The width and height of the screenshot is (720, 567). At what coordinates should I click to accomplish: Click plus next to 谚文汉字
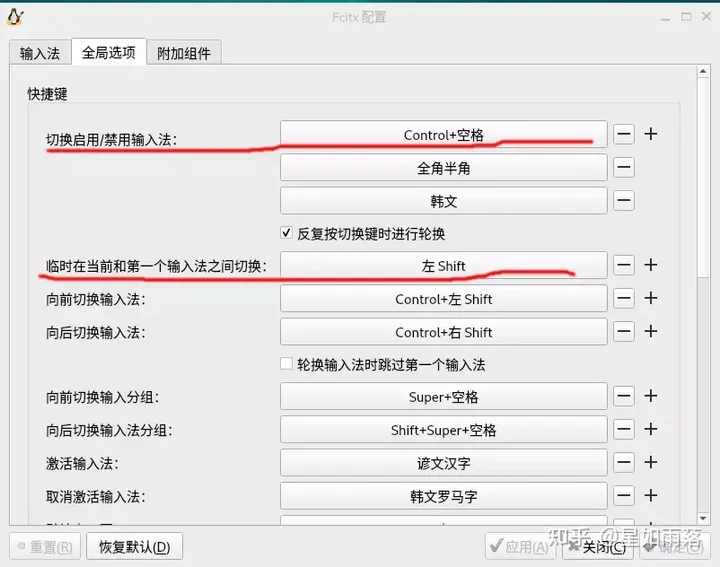point(651,462)
